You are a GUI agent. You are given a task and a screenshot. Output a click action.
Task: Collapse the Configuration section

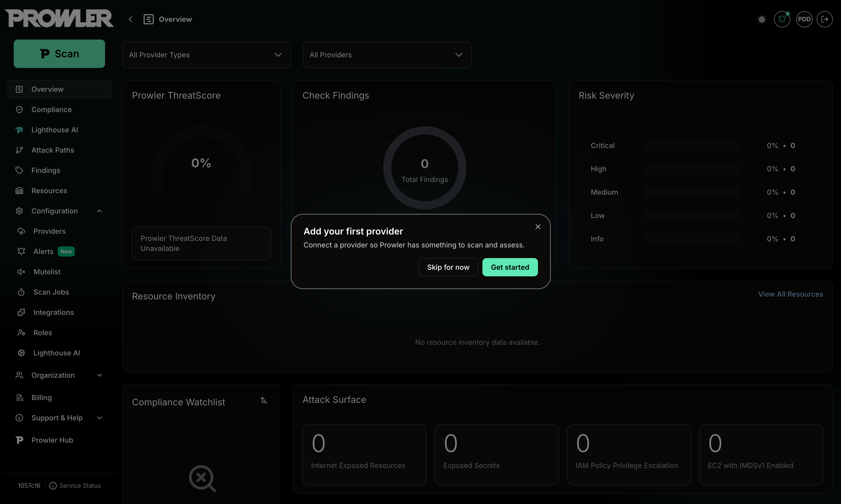pyautogui.click(x=59, y=211)
